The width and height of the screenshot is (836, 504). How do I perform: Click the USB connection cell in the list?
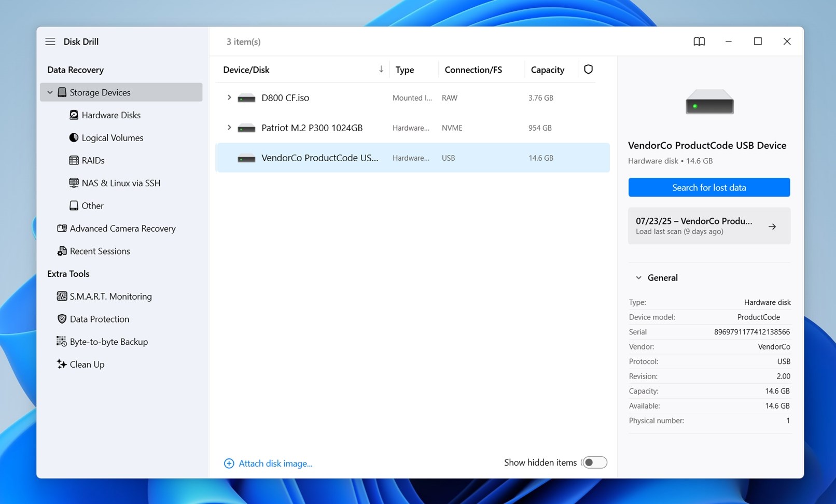pos(448,158)
